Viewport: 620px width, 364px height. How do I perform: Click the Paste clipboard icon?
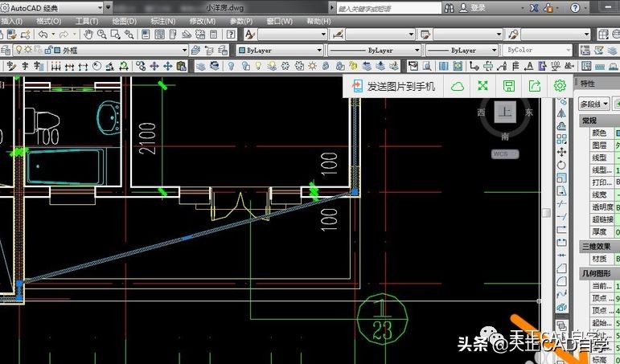click(x=181, y=66)
